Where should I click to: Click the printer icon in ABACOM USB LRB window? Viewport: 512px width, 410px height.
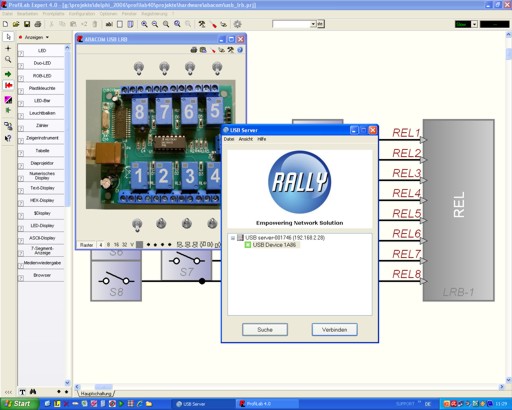(194, 50)
